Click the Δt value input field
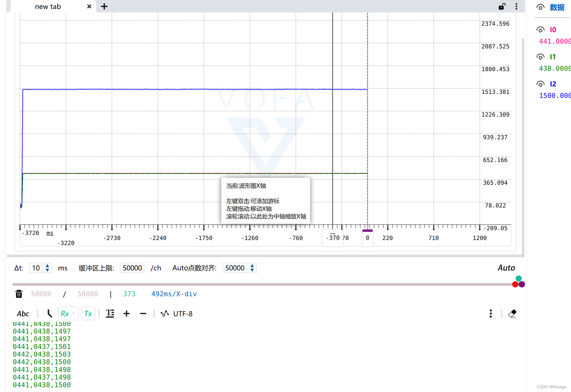571x392 pixels. tap(36, 268)
